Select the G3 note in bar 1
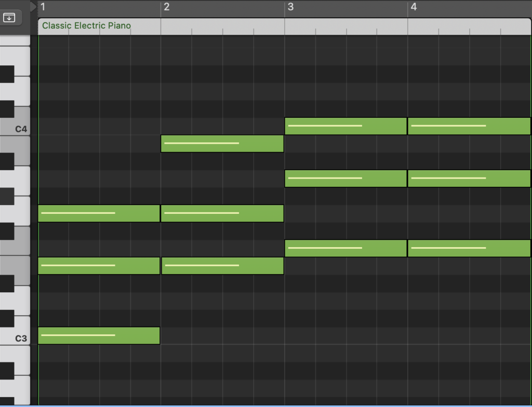 [99, 213]
